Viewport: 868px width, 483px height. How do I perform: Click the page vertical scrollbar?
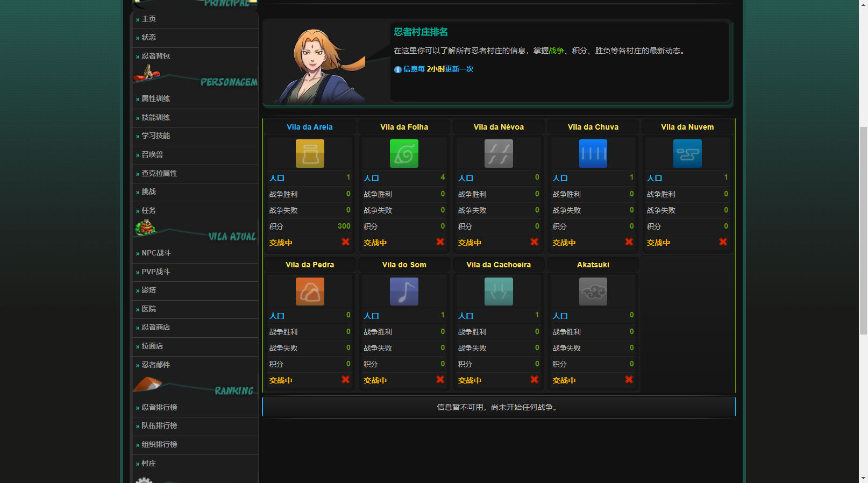pyautogui.click(x=863, y=231)
